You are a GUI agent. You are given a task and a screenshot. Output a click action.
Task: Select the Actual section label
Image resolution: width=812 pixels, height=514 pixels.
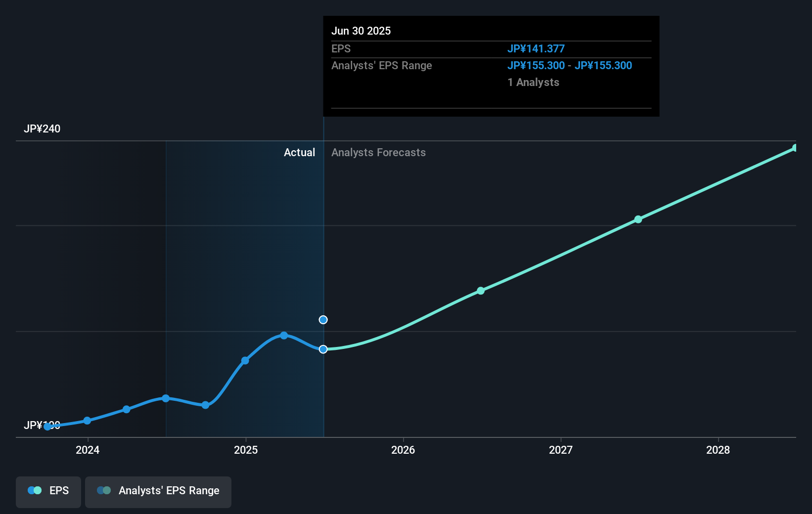tap(299, 152)
